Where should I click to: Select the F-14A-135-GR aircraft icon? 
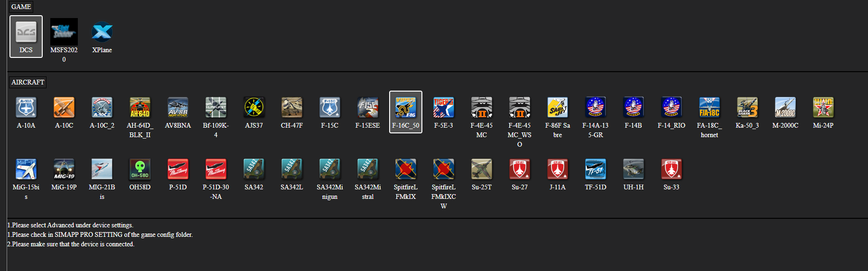pos(596,107)
